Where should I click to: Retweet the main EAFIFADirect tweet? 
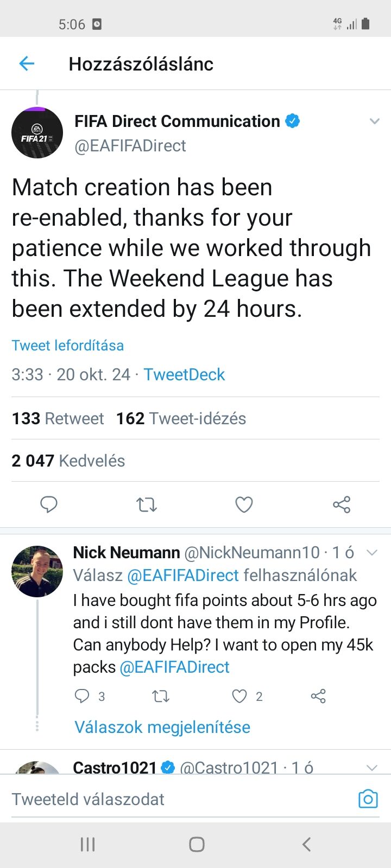click(x=146, y=505)
